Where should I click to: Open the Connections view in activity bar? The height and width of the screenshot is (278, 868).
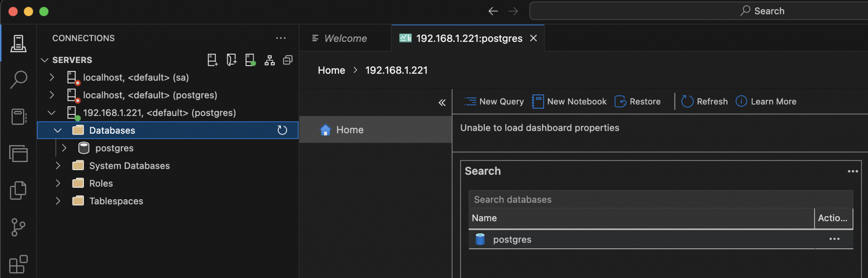(x=18, y=43)
